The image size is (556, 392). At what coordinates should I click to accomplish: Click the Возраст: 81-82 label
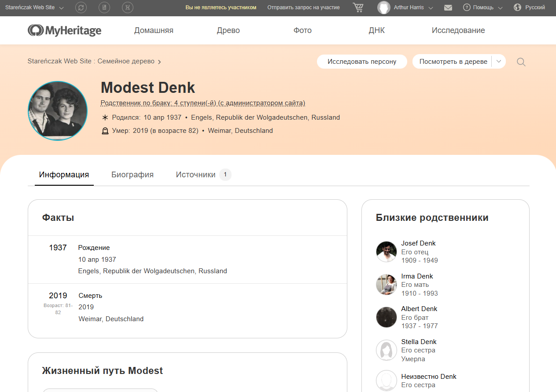58,309
